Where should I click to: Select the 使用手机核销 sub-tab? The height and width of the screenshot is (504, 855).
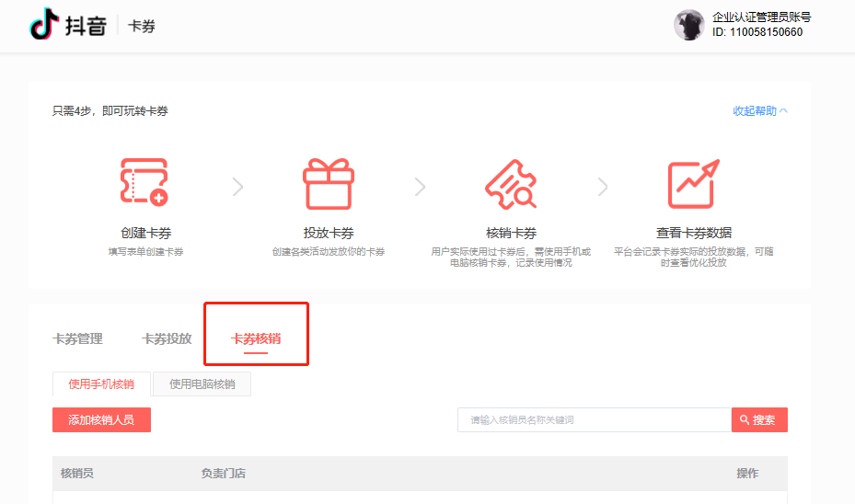(x=101, y=384)
